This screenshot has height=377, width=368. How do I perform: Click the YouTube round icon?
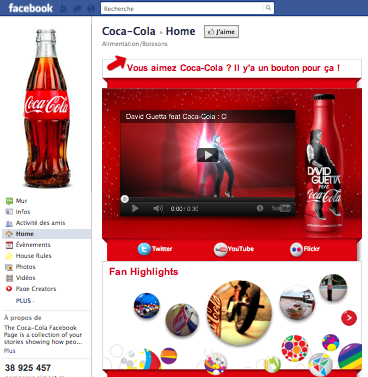(220, 250)
